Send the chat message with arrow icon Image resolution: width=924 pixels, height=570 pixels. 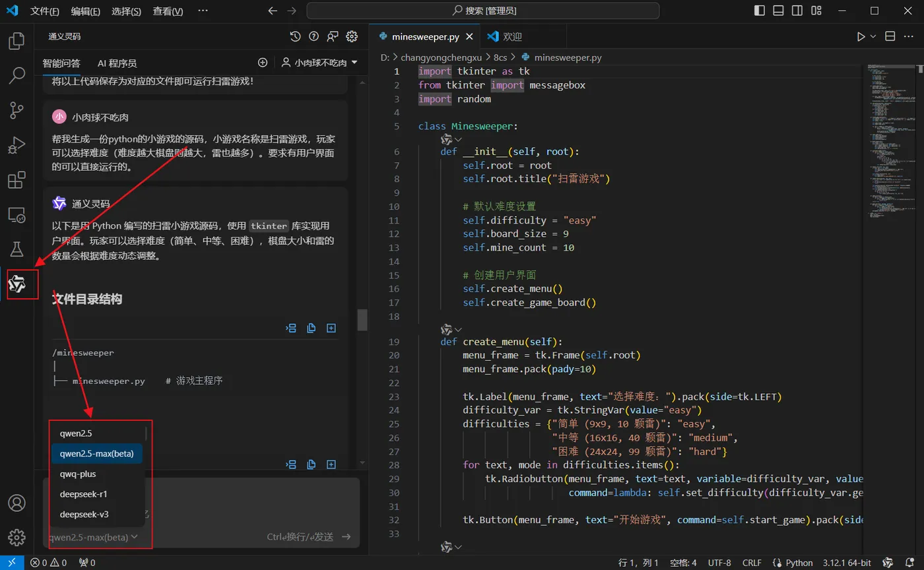[x=346, y=537]
